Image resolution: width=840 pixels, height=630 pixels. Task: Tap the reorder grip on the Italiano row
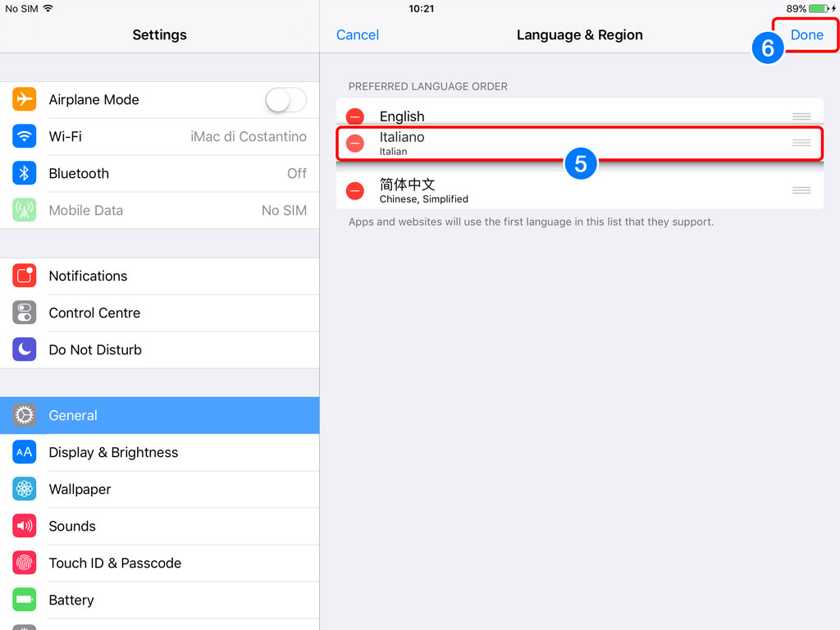click(x=801, y=143)
